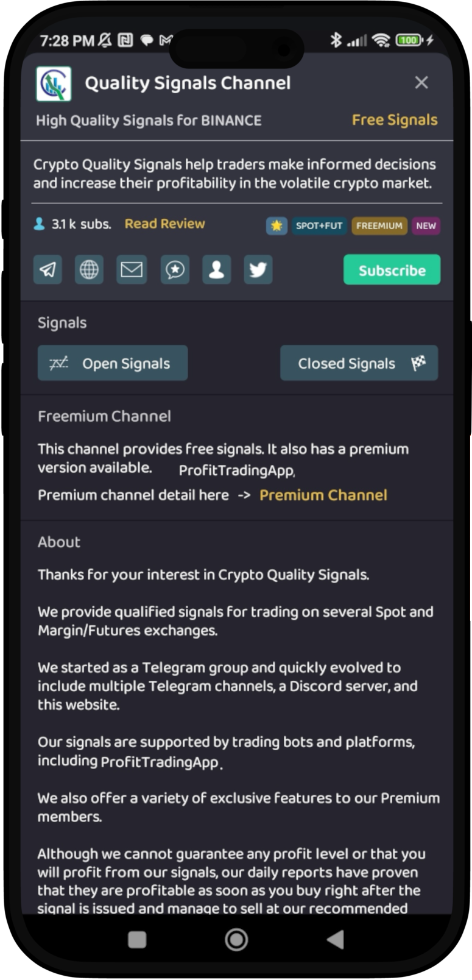Tap the NEW tag badge

tap(426, 225)
